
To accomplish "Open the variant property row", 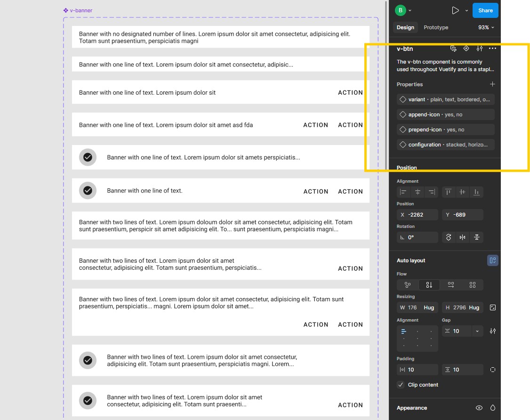I will coord(445,99).
